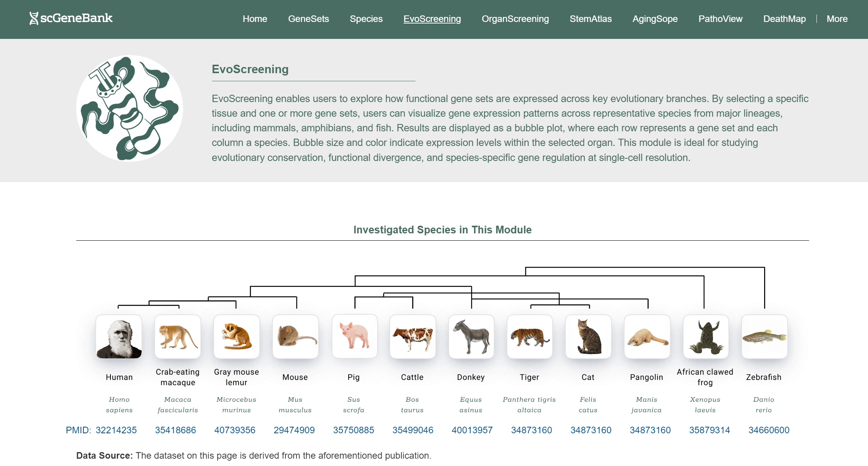The image size is (868, 466).
Task: Open Zebrafish PMID 34660600 link
Action: tap(769, 430)
